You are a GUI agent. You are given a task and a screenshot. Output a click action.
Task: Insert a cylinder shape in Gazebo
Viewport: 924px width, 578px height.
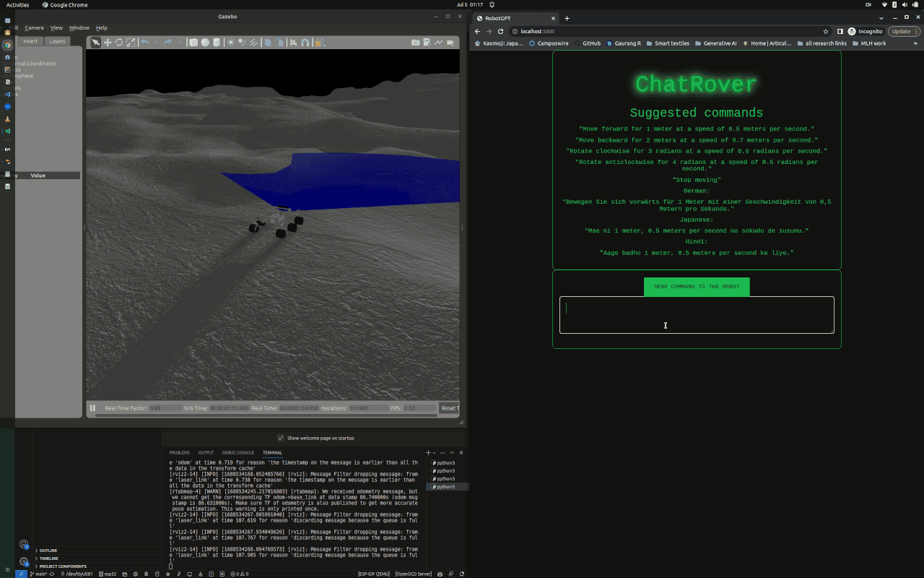tap(217, 43)
